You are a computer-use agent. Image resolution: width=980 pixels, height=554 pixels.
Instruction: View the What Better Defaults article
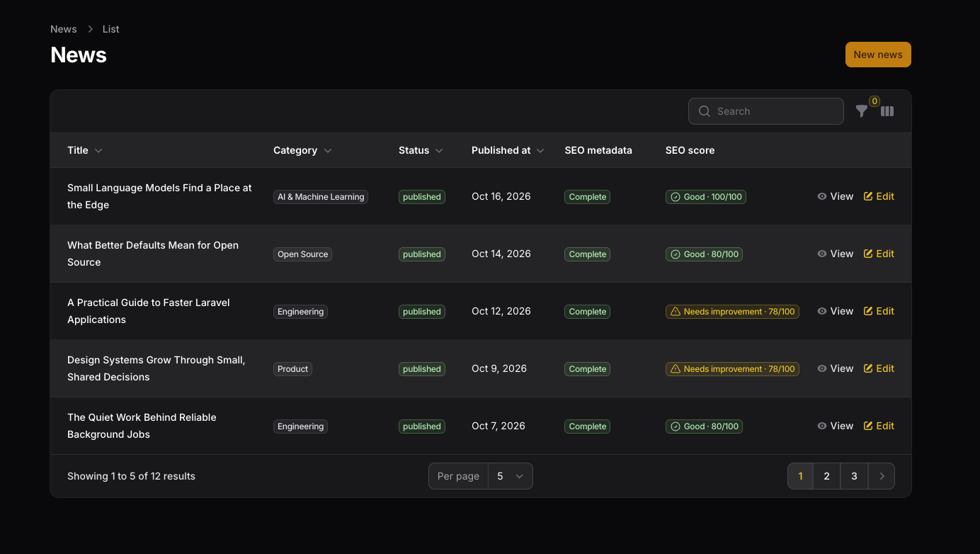click(835, 254)
